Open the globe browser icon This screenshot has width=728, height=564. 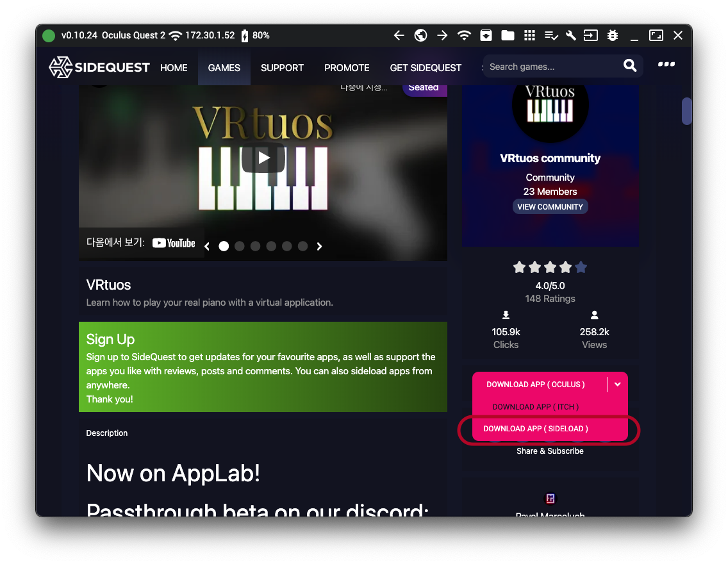420,36
